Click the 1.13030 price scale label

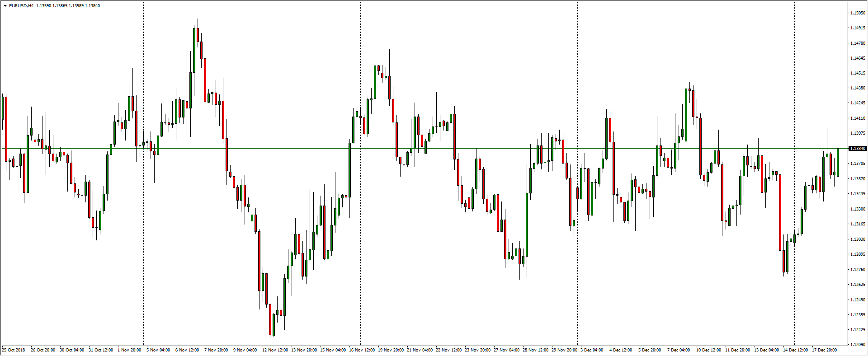click(x=858, y=239)
